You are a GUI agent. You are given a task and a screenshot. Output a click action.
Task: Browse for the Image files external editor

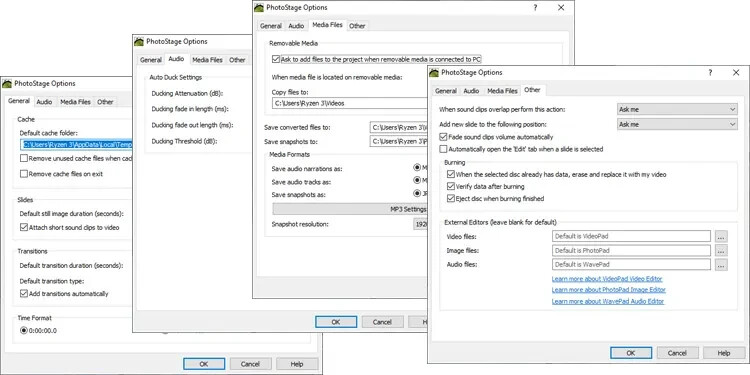point(721,251)
